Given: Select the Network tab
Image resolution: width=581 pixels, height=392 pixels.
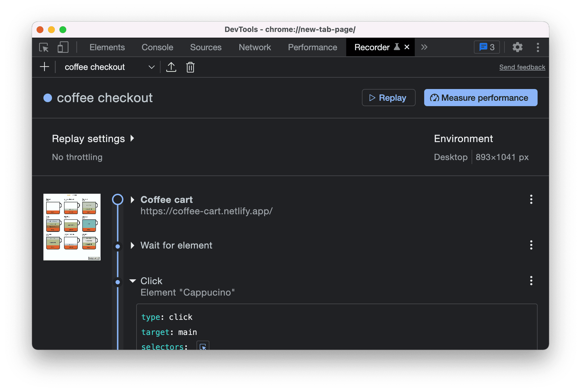Looking at the screenshot, I should (255, 47).
